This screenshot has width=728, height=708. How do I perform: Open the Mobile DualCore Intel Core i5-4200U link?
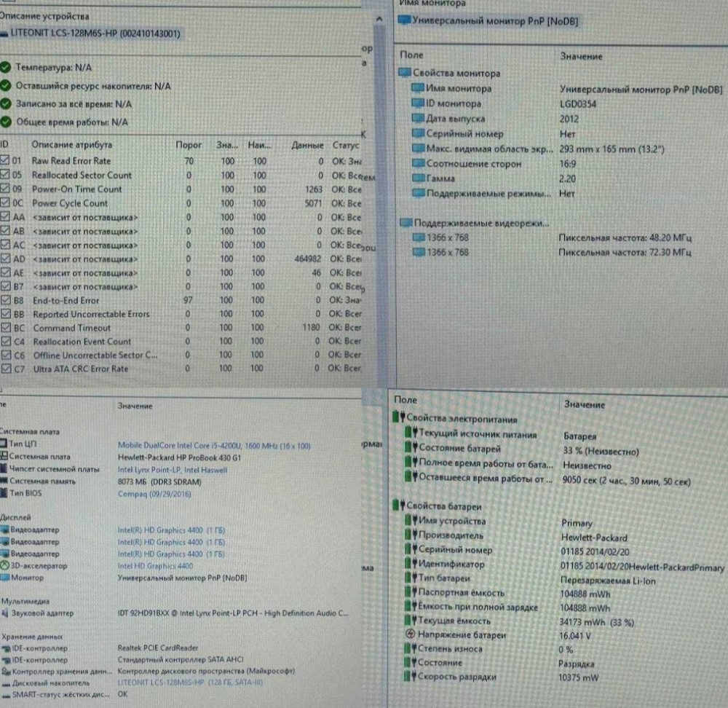[x=214, y=445]
